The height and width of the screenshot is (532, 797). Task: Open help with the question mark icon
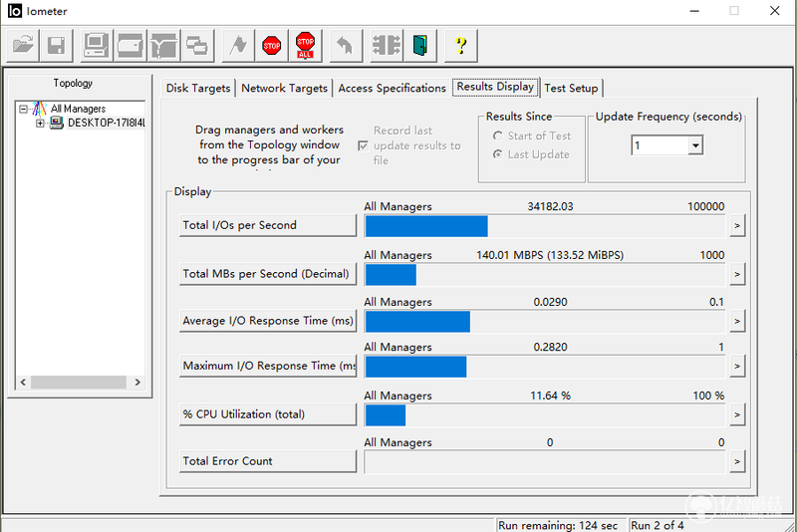click(x=460, y=46)
